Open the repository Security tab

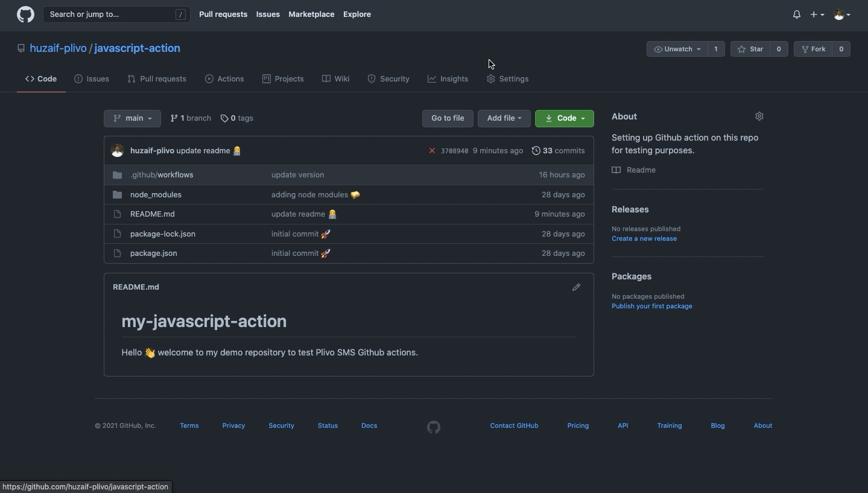pyautogui.click(x=388, y=79)
